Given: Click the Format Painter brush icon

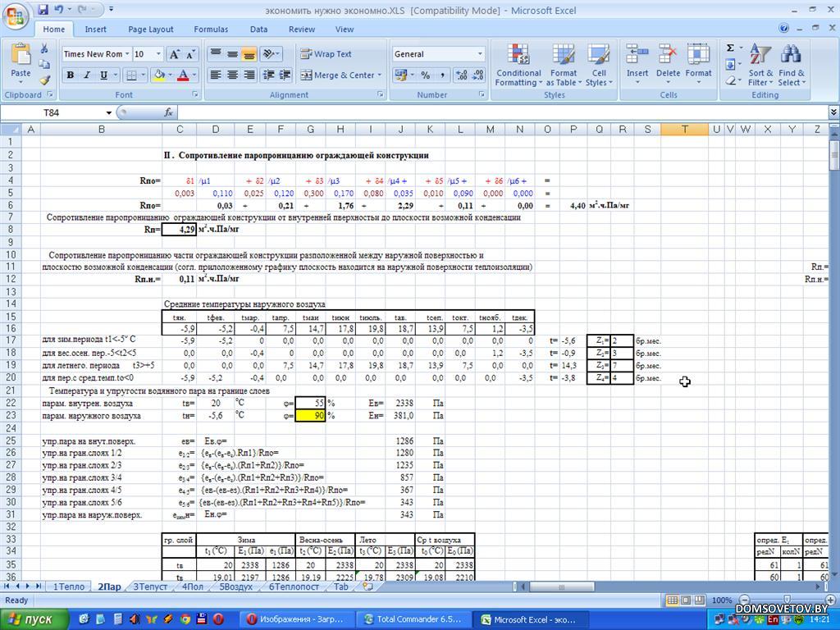Looking at the screenshot, I should (44, 81).
